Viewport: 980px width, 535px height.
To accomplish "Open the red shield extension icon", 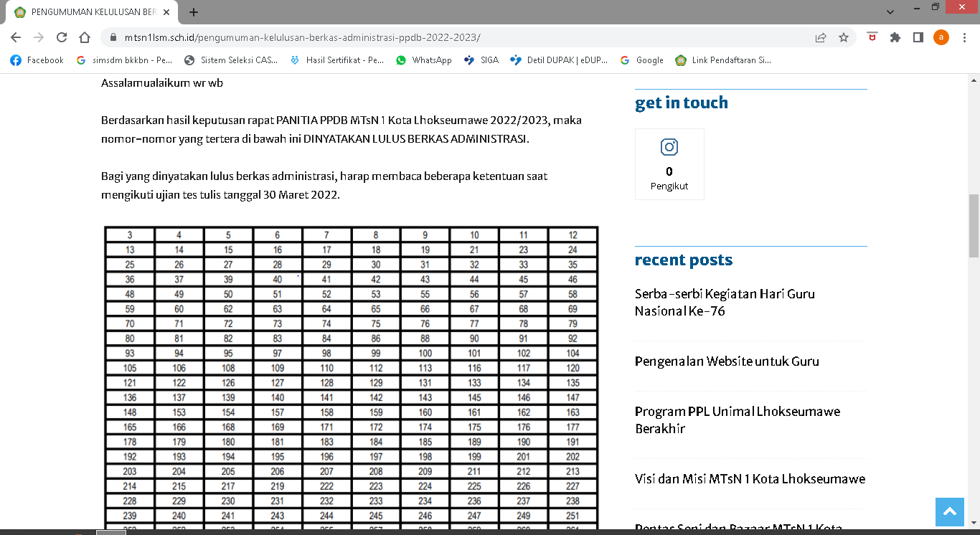I will coord(872,37).
